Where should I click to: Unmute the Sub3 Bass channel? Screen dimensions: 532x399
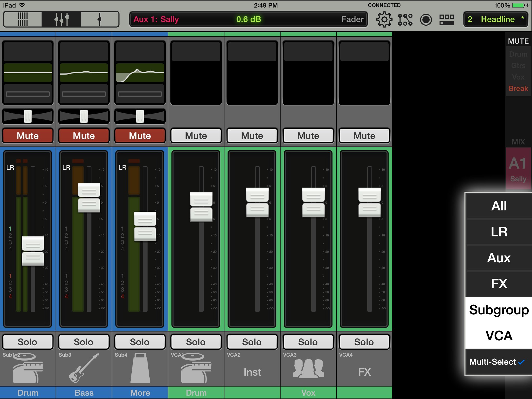84,136
